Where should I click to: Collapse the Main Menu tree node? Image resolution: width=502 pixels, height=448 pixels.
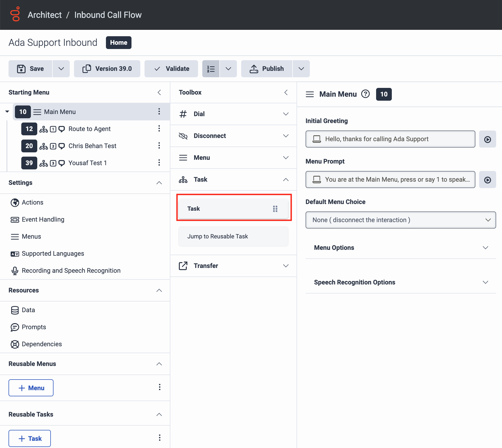7,112
